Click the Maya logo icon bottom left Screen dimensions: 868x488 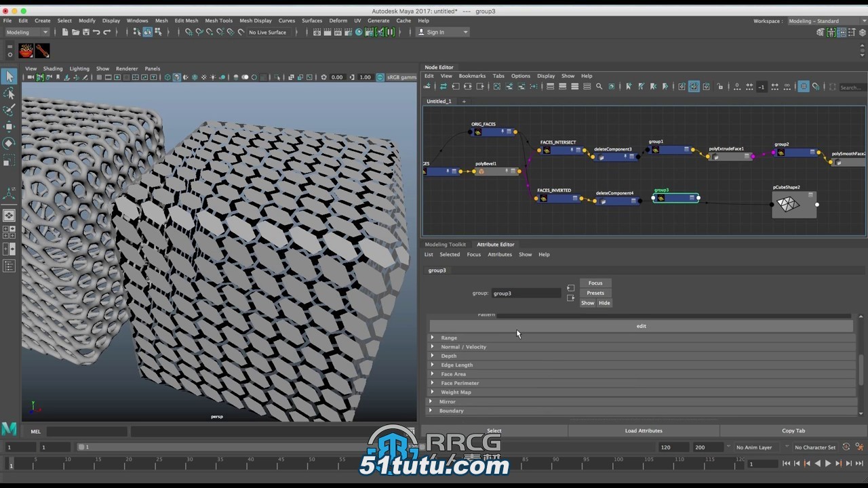[x=9, y=428]
